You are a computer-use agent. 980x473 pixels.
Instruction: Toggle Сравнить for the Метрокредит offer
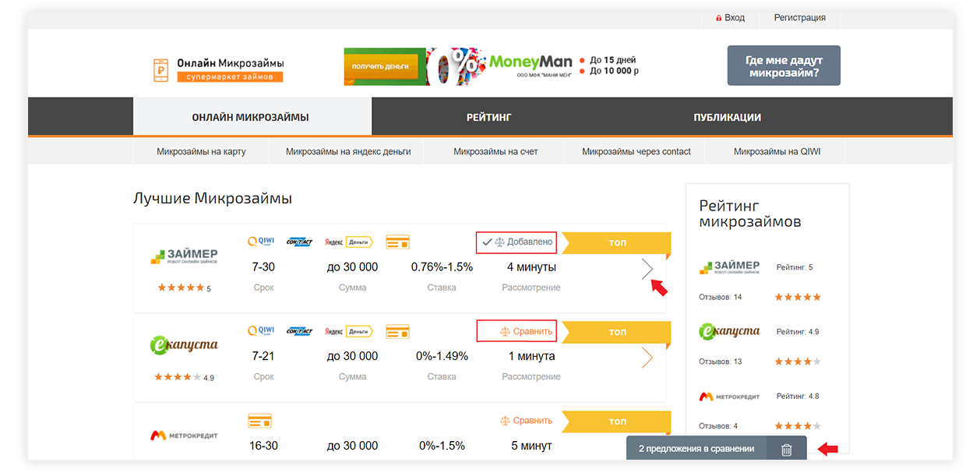click(526, 421)
